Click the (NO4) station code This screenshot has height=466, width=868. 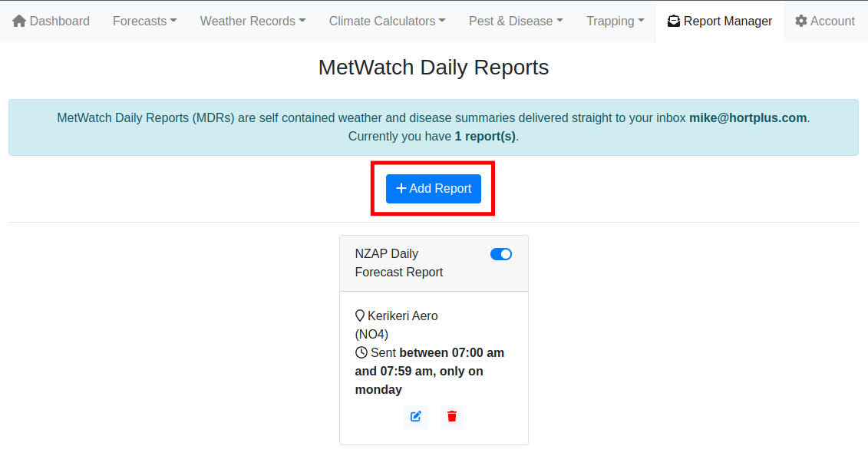pos(371,334)
